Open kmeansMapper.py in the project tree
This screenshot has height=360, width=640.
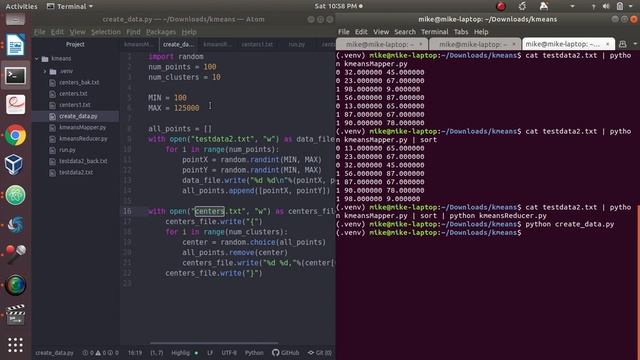(x=82, y=127)
